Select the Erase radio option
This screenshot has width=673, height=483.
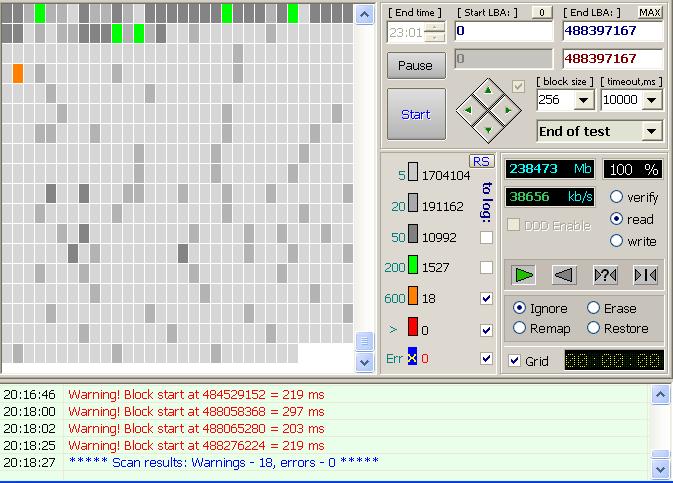click(x=593, y=307)
